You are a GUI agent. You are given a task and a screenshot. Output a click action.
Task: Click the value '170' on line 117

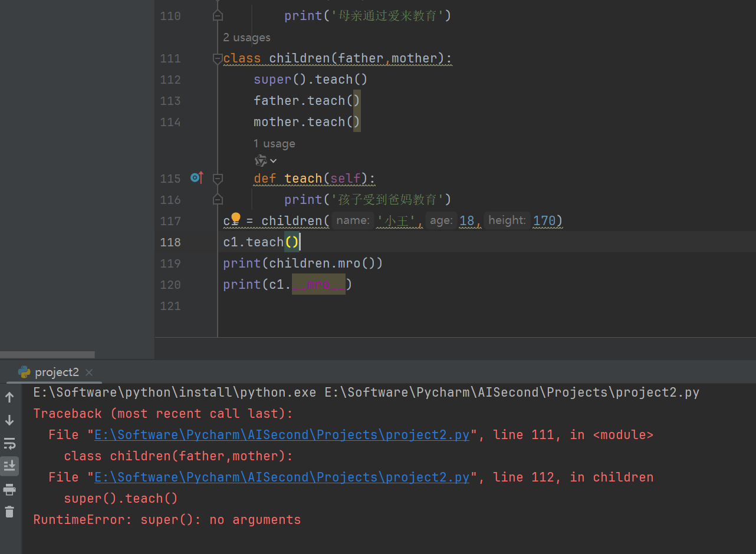tap(544, 221)
